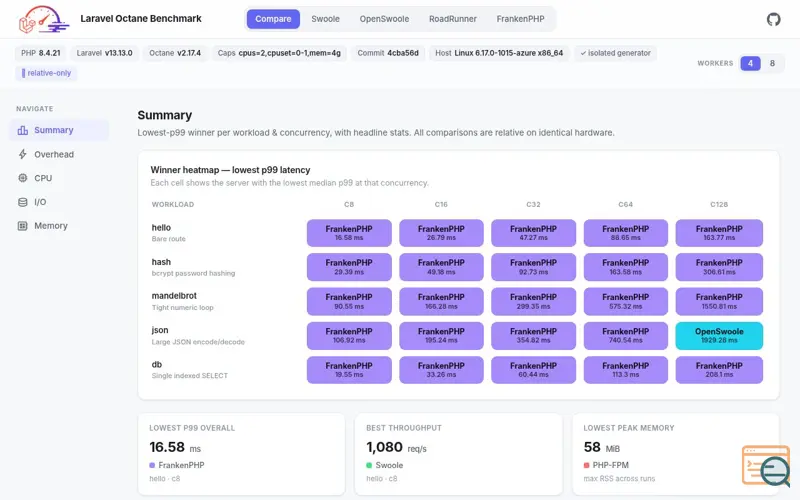This screenshot has width=800, height=500.
Task: Click the Winner heatmap title
Action: tap(230, 170)
